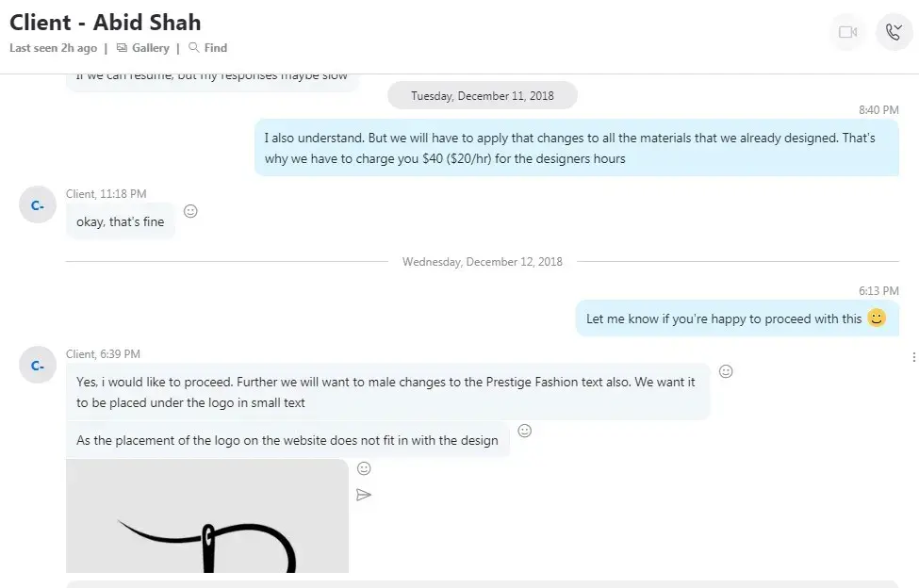The image size is (919, 588).
Task: Start a video call with Abid Shah
Action: click(x=847, y=32)
